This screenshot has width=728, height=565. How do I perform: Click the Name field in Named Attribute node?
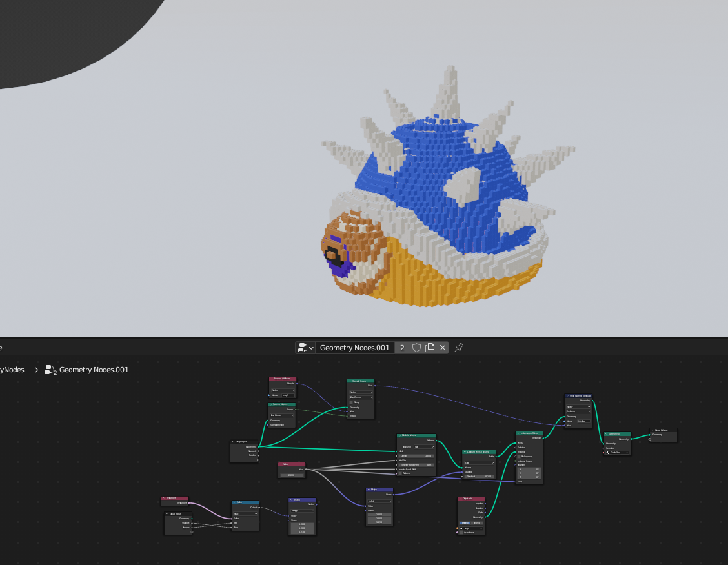(x=288, y=395)
